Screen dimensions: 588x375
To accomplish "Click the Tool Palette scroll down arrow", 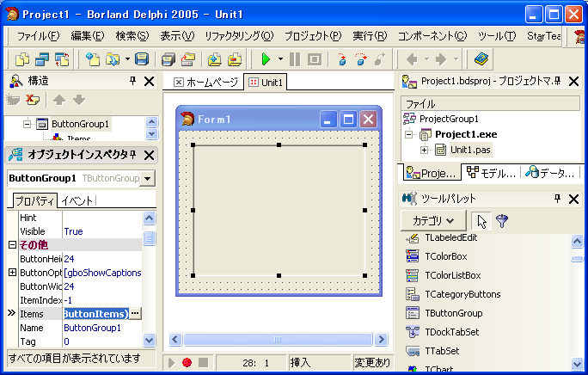I will pyautogui.click(x=577, y=363).
